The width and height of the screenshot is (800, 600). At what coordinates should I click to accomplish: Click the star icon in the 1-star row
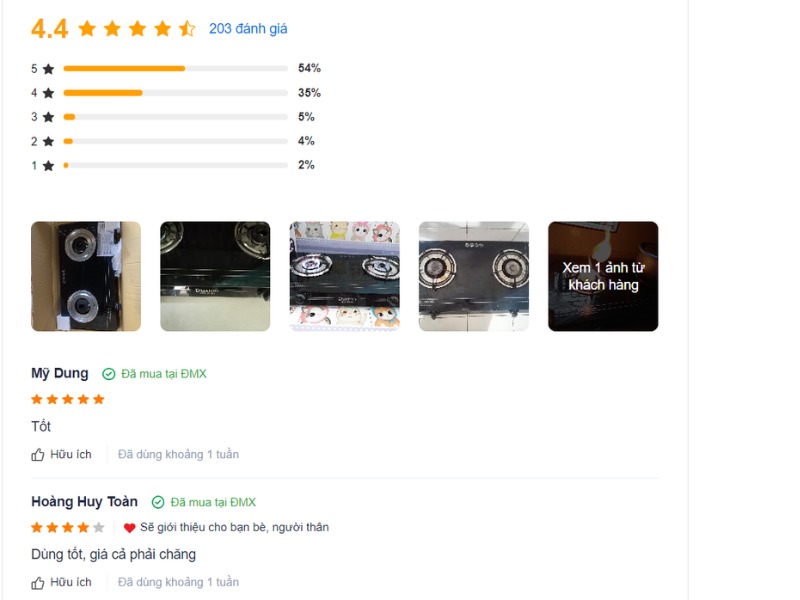click(x=48, y=165)
